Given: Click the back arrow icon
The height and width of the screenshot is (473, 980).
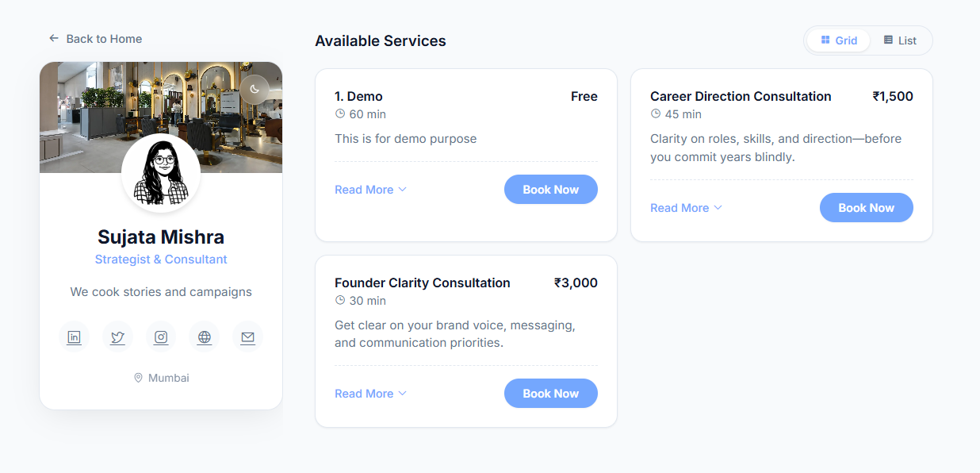Looking at the screenshot, I should click(x=54, y=38).
